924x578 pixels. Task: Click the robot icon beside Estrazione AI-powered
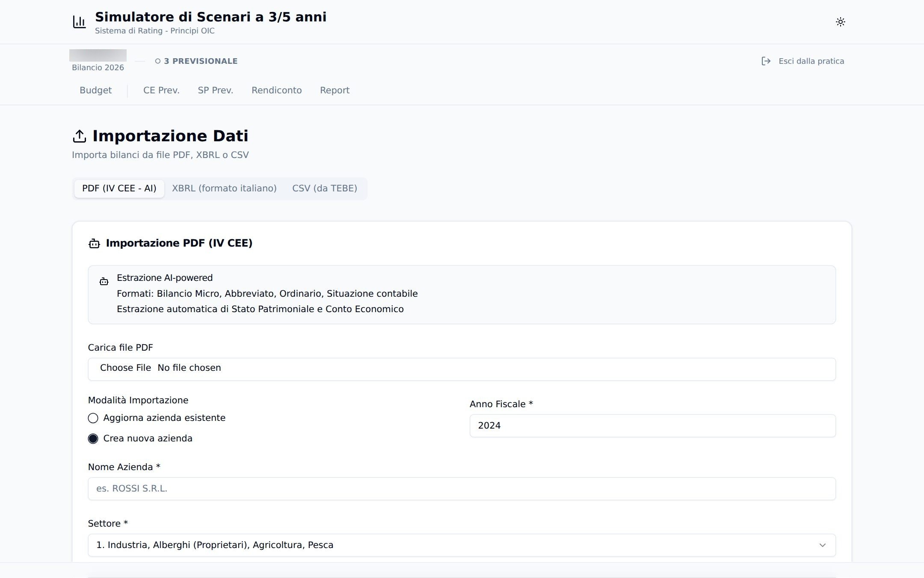tap(104, 281)
